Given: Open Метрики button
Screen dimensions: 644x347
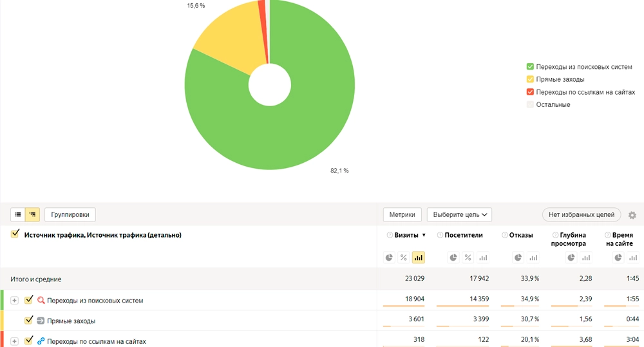Looking at the screenshot, I should pyautogui.click(x=402, y=215).
